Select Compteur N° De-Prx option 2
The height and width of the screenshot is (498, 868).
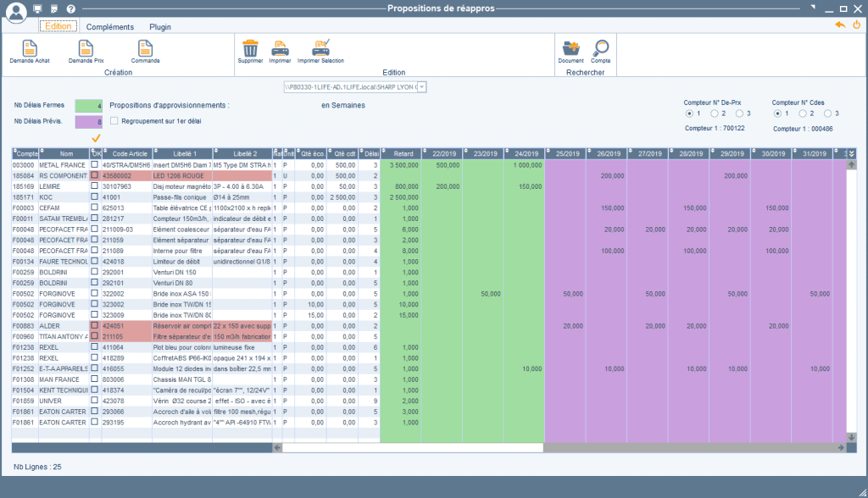[714, 113]
